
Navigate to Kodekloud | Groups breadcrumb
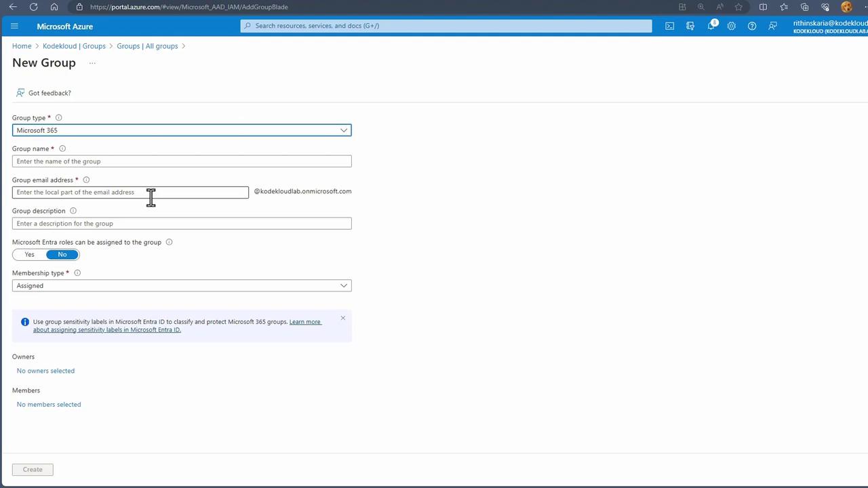[x=74, y=46]
